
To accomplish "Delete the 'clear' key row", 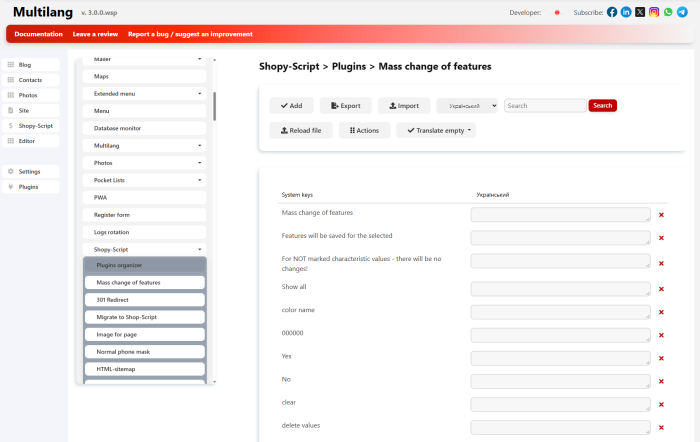I will 661,404.
